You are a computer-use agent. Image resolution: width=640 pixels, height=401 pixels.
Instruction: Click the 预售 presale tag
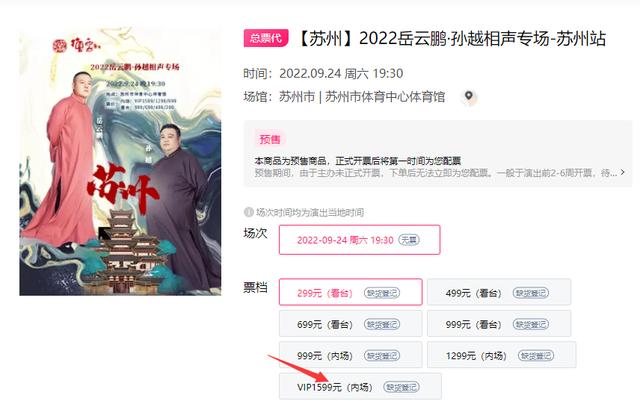(x=270, y=140)
